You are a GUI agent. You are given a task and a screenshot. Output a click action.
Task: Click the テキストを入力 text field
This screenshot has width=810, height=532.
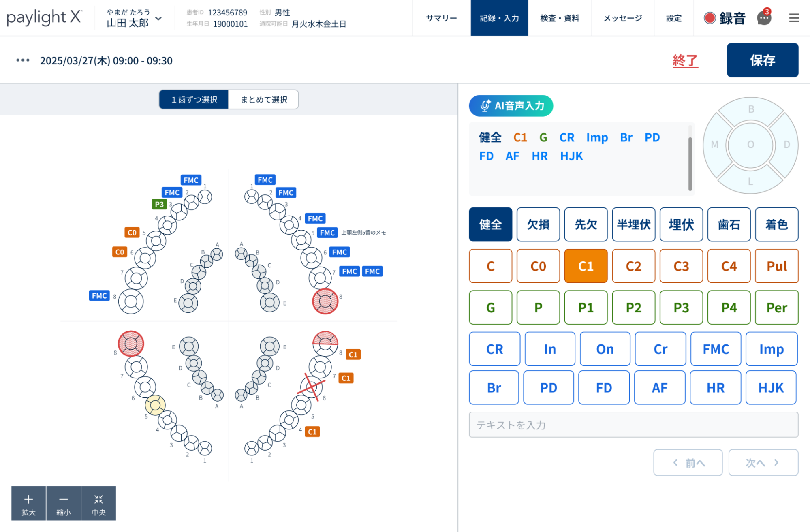[x=633, y=425]
